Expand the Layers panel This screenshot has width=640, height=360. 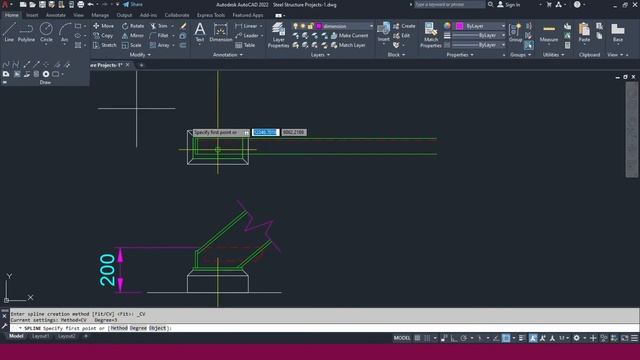(320, 55)
